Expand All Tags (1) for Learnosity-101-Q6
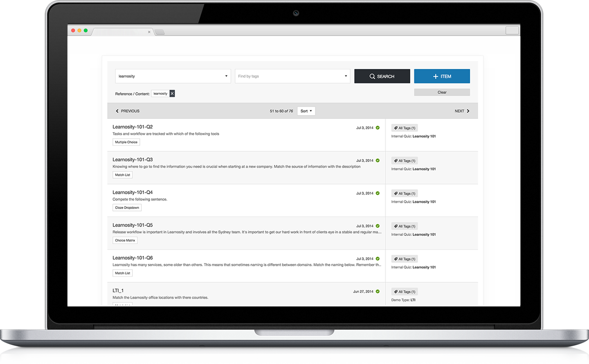 click(x=405, y=259)
